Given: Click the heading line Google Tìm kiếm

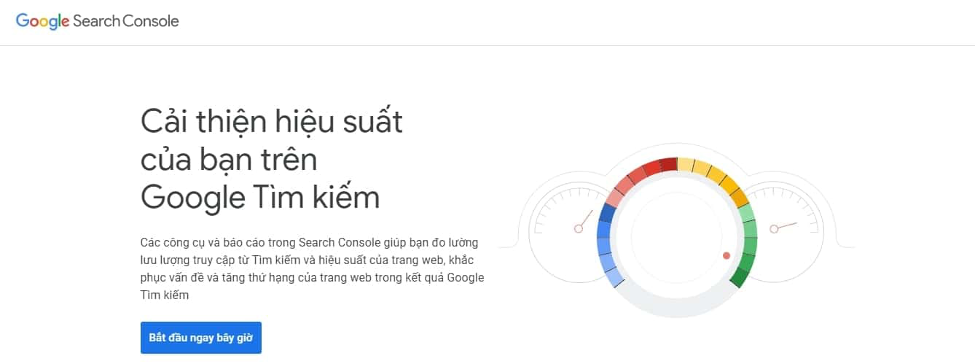Looking at the screenshot, I should click(260, 197).
